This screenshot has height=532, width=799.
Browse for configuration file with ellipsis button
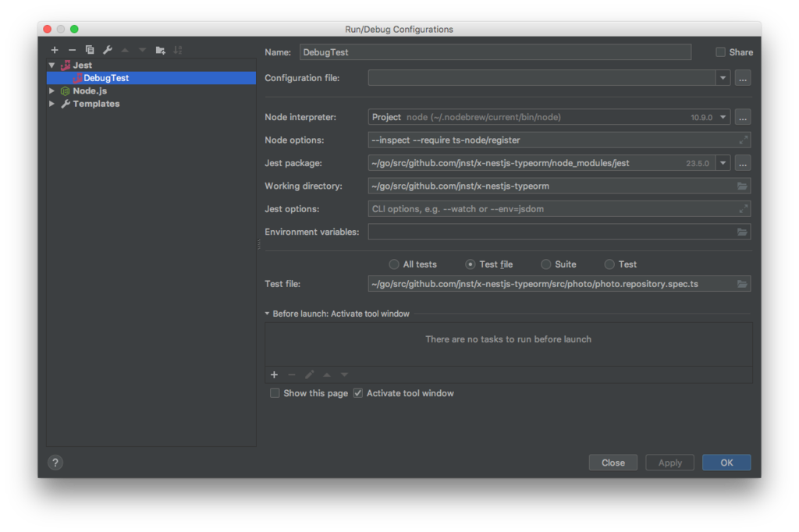[x=743, y=79]
